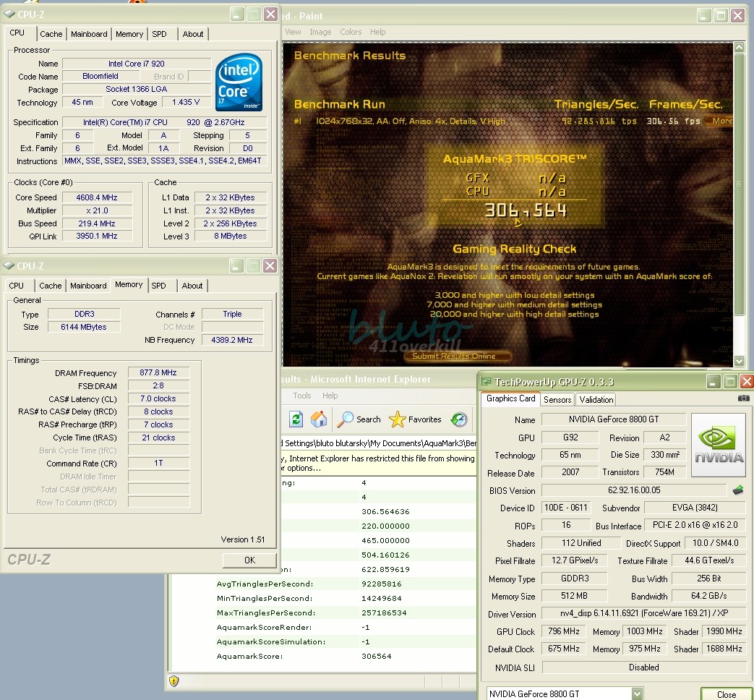The height and width of the screenshot is (700, 754).
Task: Click the AvgTrianglesPerSecond value 92285816
Action: [x=381, y=584]
